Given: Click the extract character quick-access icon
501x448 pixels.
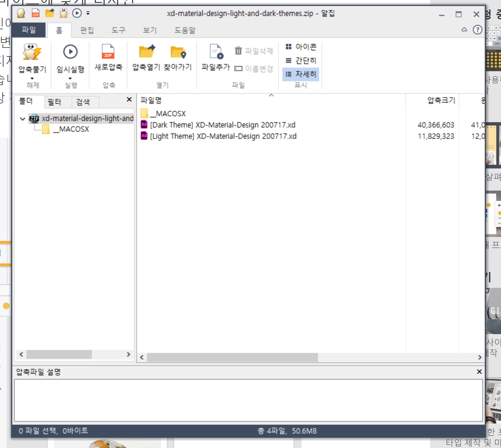Looking at the screenshot, I should tap(63, 13).
